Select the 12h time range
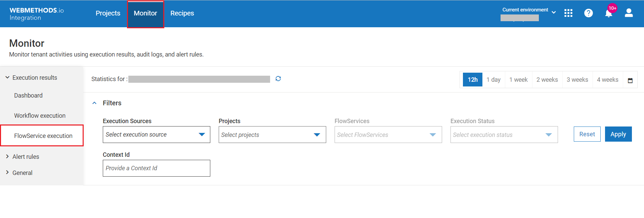The width and height of the screenshot is (644, 218). (472, 80)
